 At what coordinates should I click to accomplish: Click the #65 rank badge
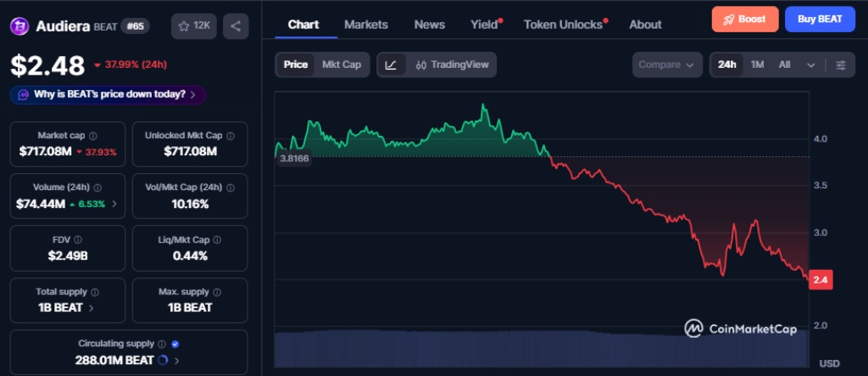tap(135, 26)
